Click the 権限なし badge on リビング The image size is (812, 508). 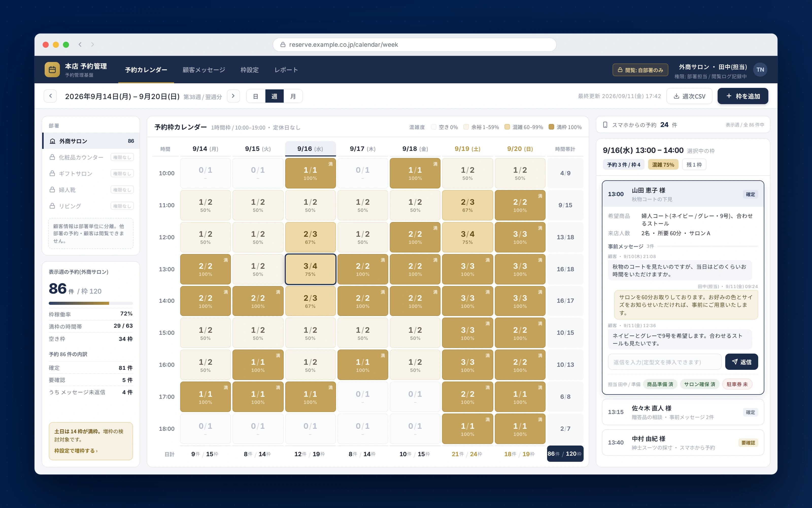[x=122, y=206]
